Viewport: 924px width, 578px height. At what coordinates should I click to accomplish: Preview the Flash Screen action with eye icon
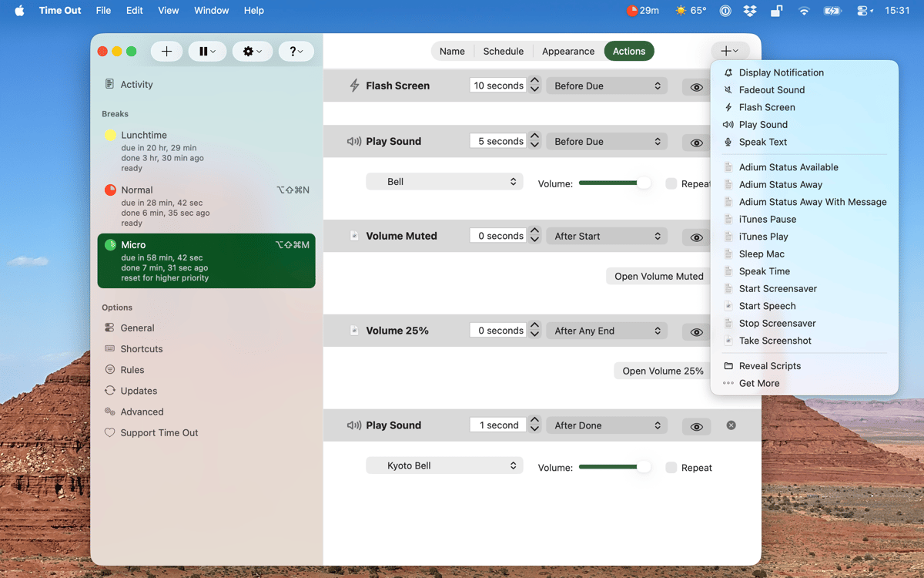click(x=696, y=87)
